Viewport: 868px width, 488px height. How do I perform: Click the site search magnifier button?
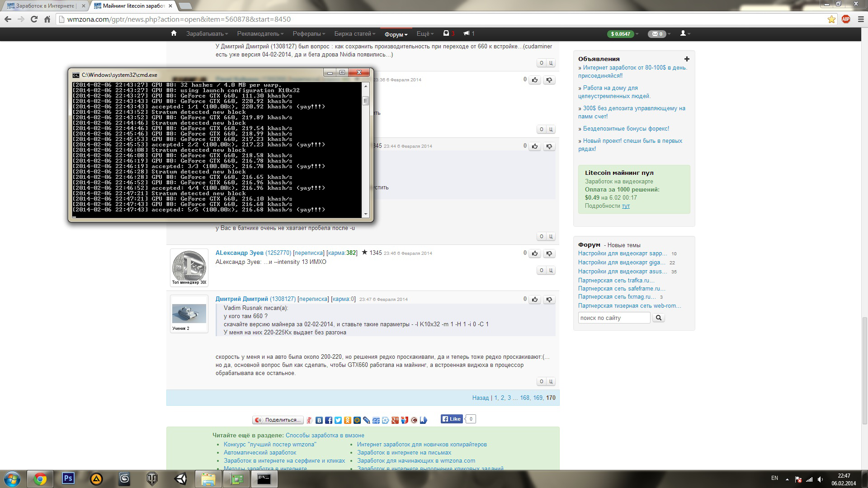tap(659, 318)
